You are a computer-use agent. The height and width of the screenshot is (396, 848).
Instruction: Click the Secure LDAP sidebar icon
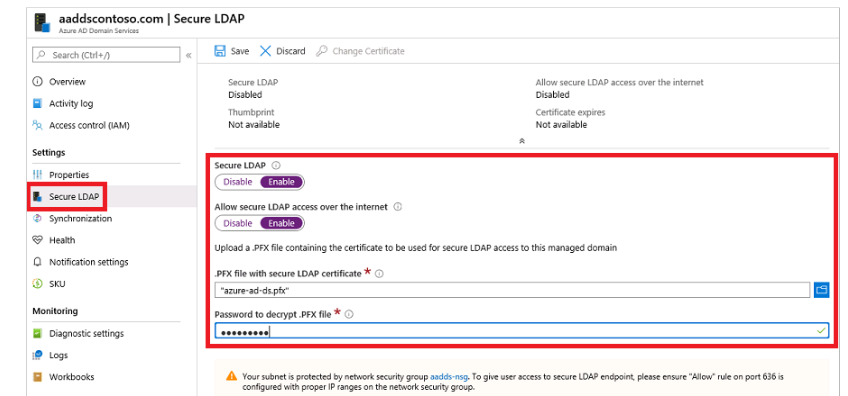[x=37, y=196]
